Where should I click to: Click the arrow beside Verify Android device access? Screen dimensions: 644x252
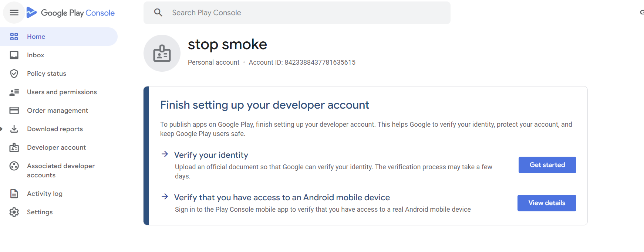point(165,197)
